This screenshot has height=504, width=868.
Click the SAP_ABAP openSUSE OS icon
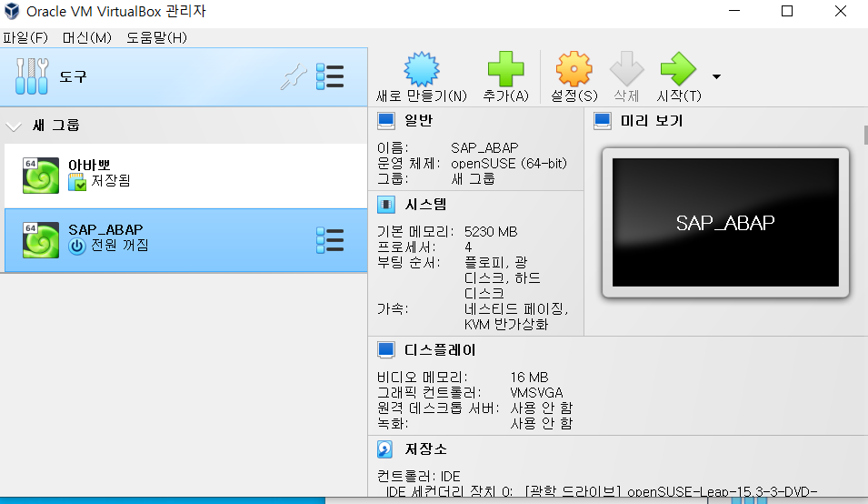point(40,240)
